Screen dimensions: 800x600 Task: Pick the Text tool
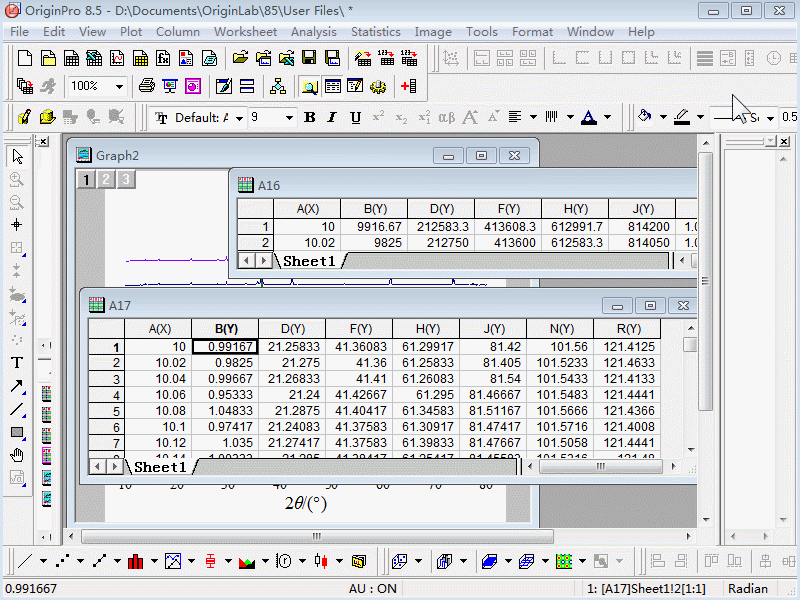17,362
